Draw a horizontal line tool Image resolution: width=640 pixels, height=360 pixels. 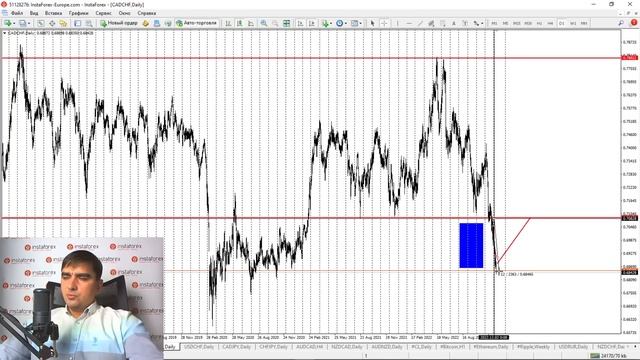pyautogui.click(x=409, y=23)
